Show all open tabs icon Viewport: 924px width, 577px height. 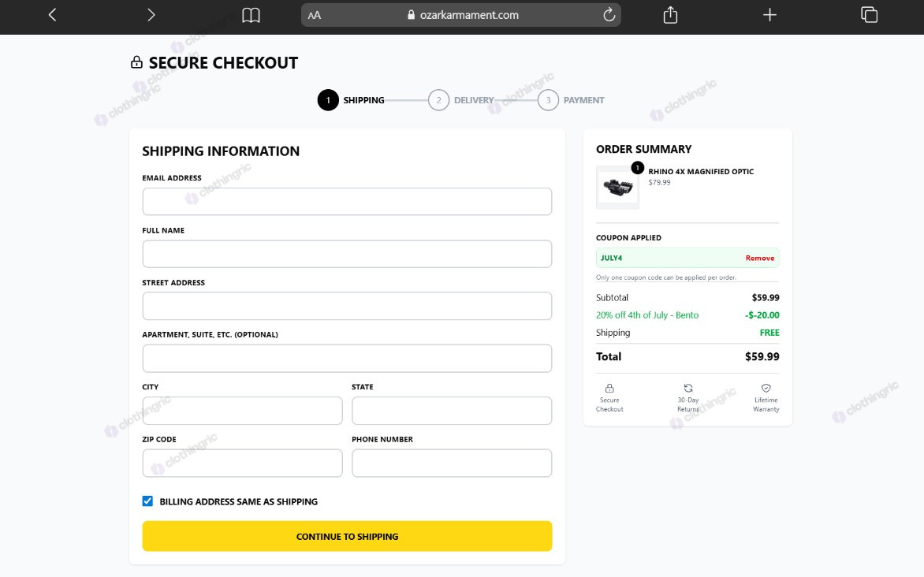pos(869,15)
